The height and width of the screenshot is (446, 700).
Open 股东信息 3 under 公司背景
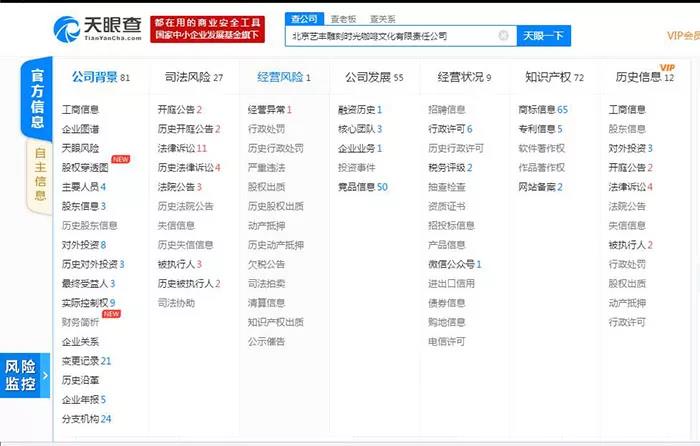pyautogui.click(x=84, y=206)
